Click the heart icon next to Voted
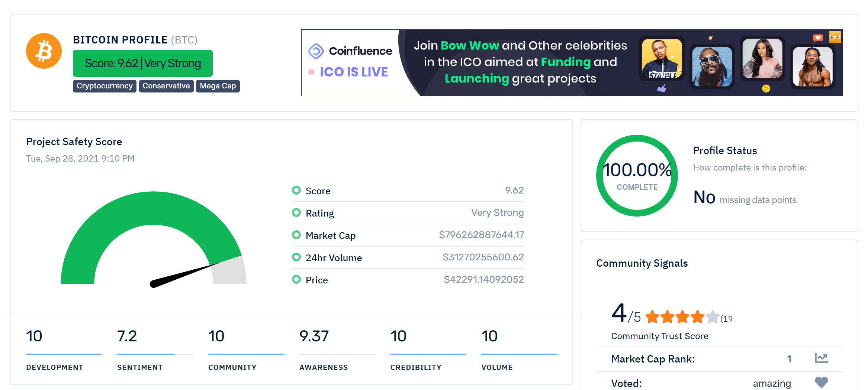868x390 pixels. 821,382
